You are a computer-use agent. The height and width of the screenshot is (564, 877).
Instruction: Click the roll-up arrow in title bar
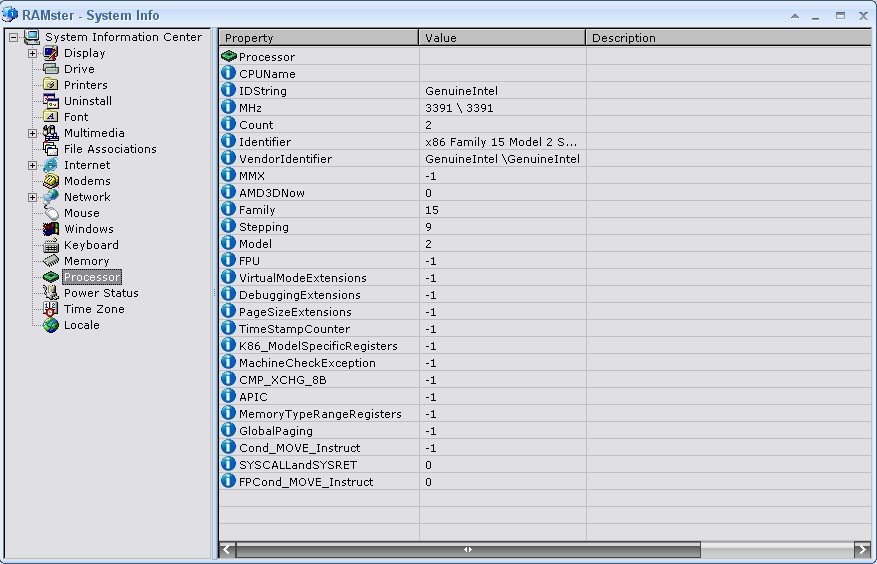795,16
